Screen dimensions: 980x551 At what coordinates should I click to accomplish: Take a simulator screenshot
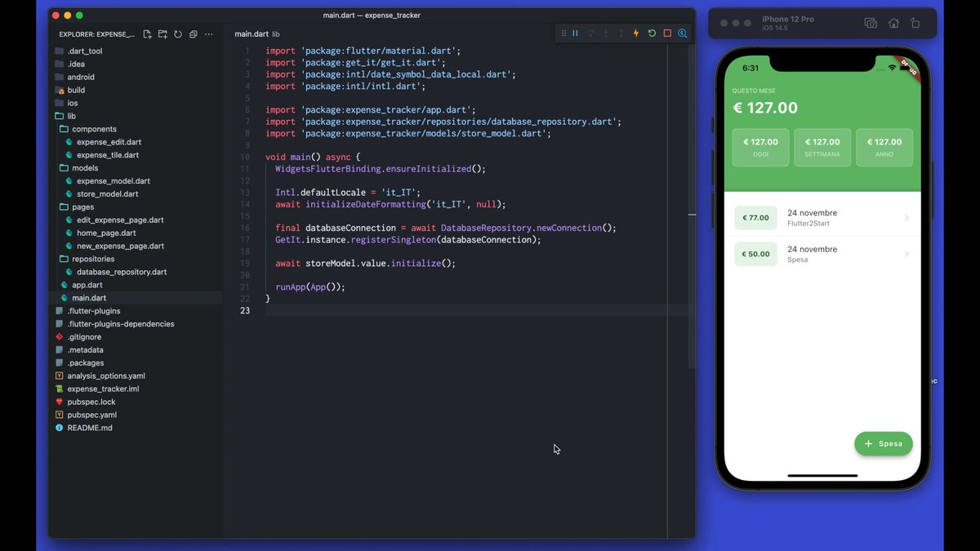click(x=871, y=24)
